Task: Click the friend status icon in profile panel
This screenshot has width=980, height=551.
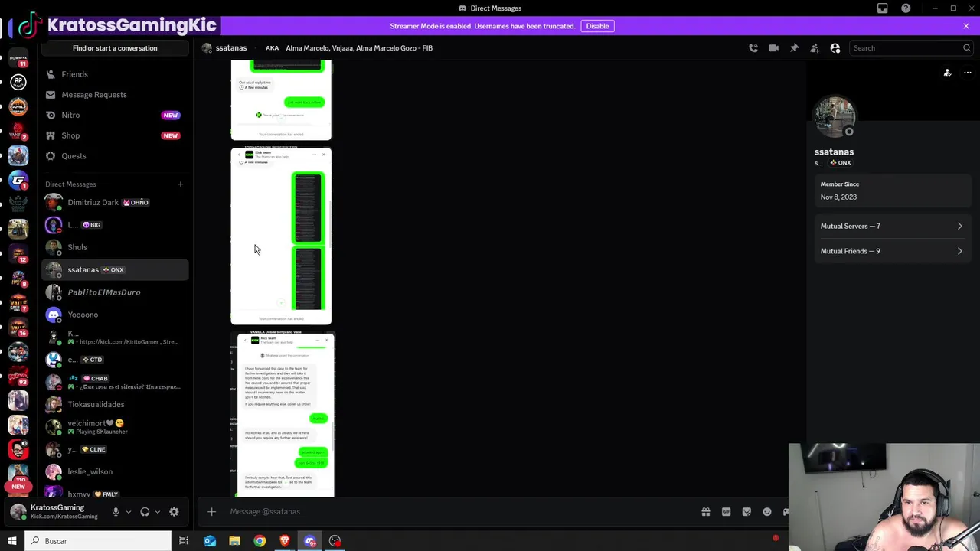Action: 947,73
